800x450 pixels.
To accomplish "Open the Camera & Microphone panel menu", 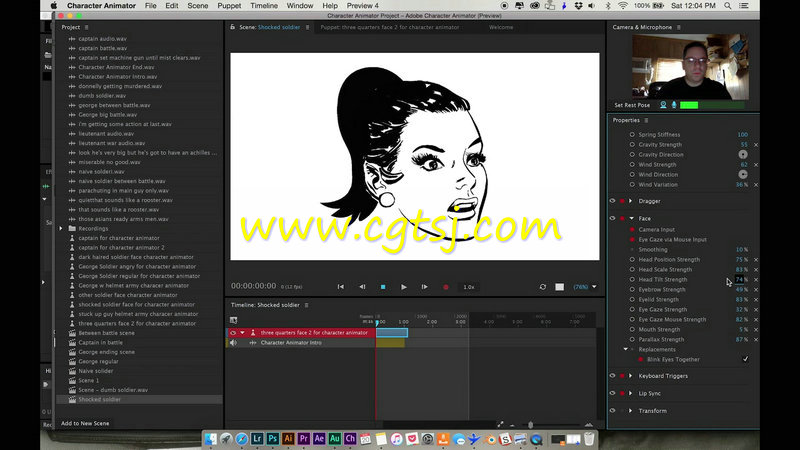I will (x=679, y=27).
